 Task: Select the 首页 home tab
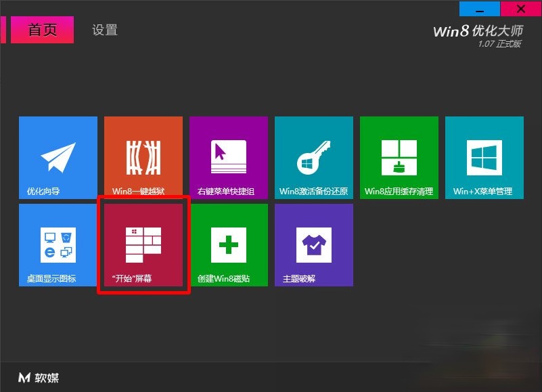click(42, 30)
